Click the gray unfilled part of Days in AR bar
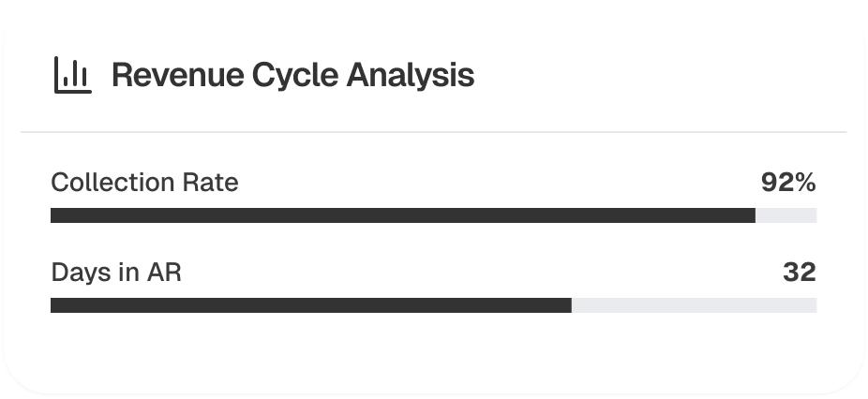This screenshot has width=868, height=399. tap(694, 305)
